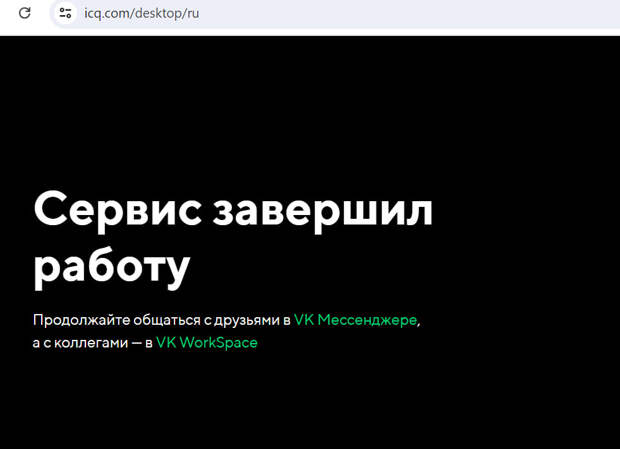Reload the page with the refresh icon

tap(25, 13)
